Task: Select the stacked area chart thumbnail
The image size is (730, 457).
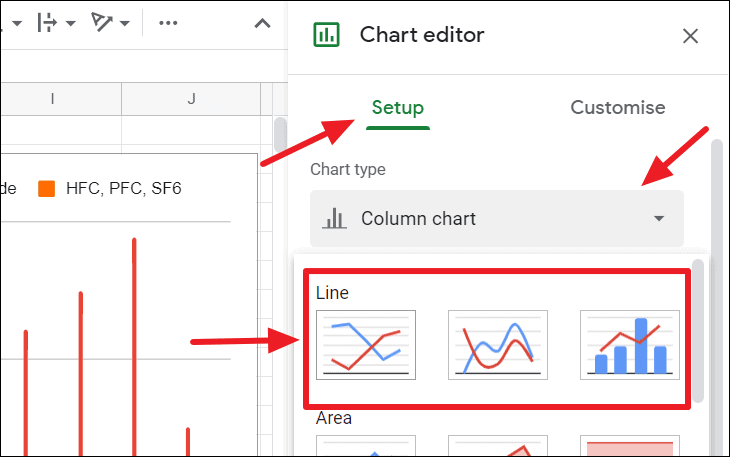Action: (498, 446)
